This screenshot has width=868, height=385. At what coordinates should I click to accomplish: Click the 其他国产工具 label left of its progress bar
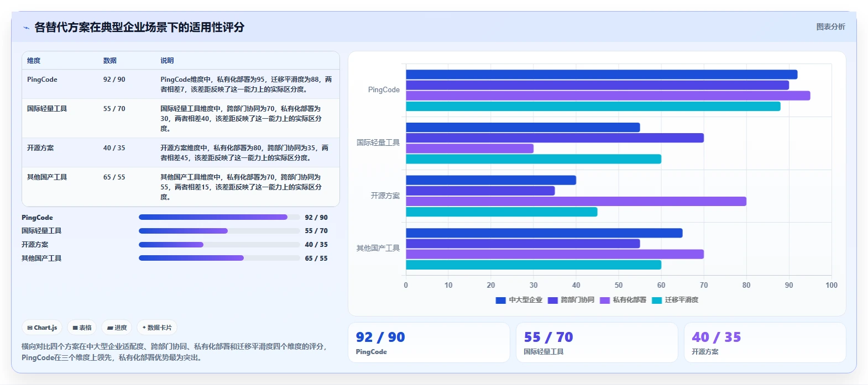[x=41, y=259]
